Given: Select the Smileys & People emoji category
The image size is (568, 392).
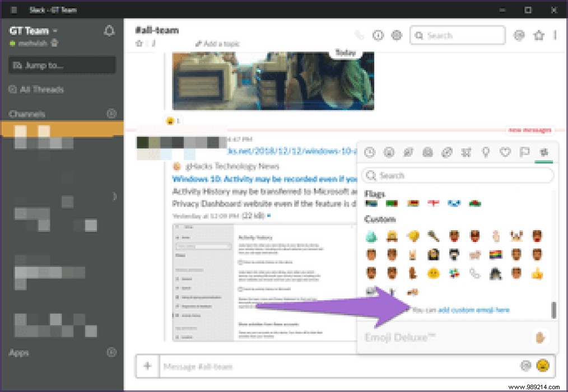Looking at the screenshot, I should pos(389,152).
